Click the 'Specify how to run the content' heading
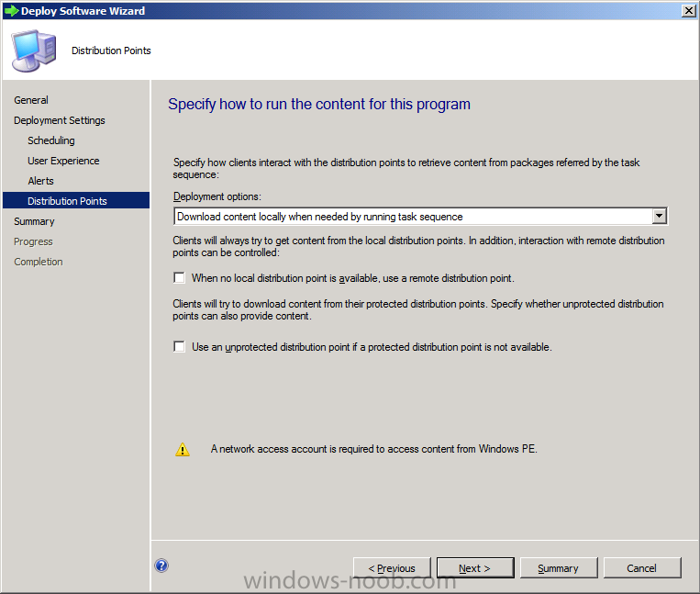This screenshot has height=594, width=700. (319, 104)
